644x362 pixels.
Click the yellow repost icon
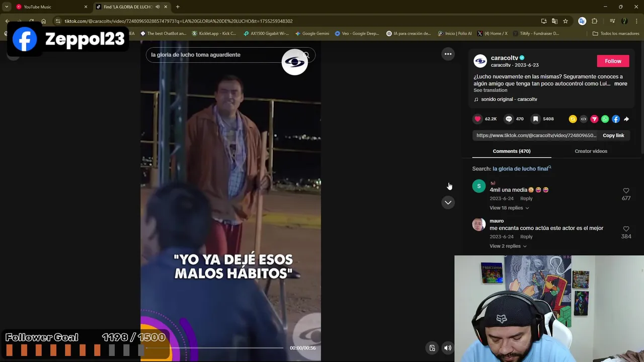(x=573, y=119)
